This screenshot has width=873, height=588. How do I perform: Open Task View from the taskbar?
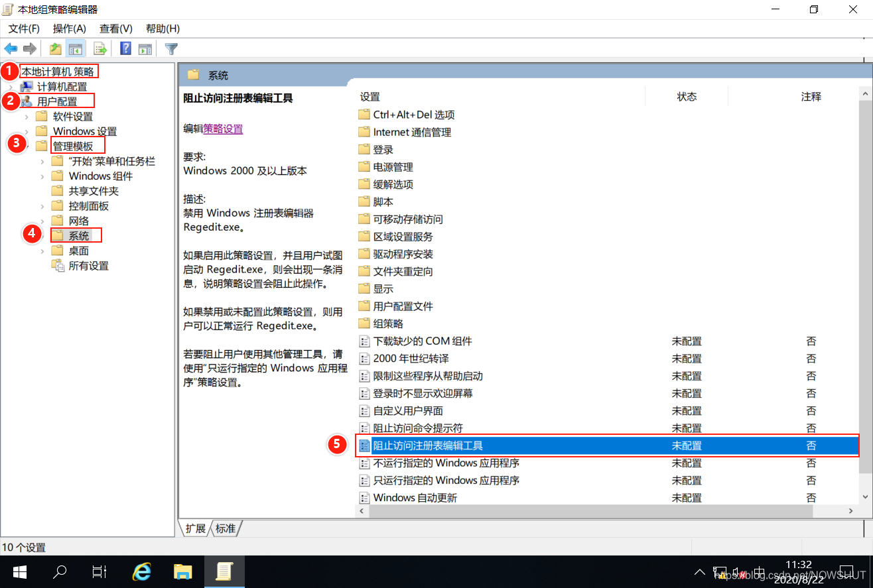[100, 572]
